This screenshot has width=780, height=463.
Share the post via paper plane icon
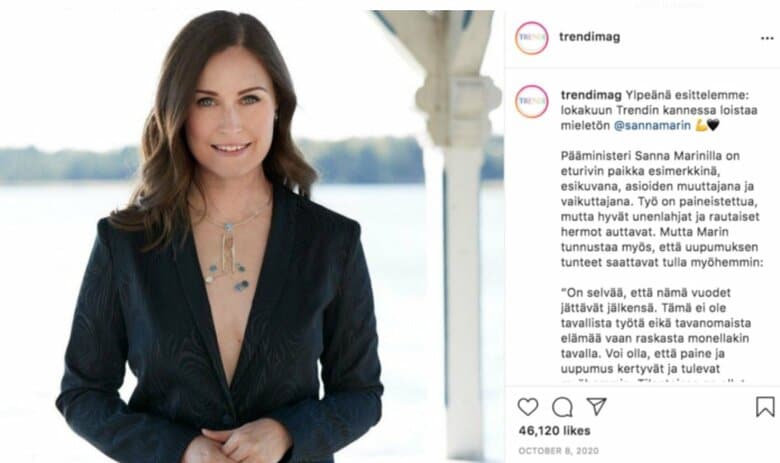click(x=596, y=406)
